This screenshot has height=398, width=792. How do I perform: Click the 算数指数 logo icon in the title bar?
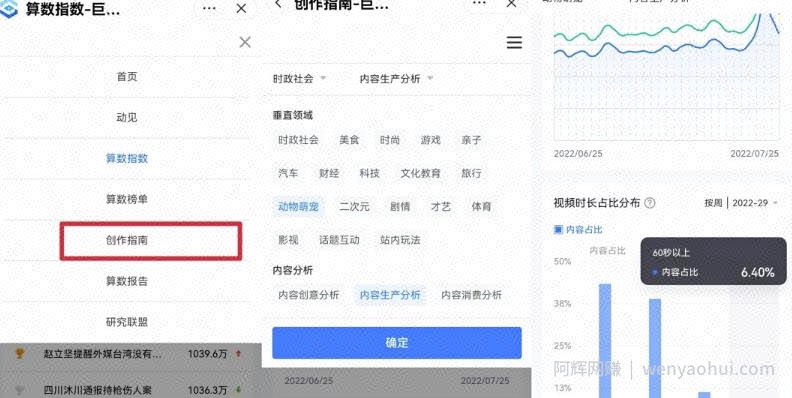[x=9, y=9]
